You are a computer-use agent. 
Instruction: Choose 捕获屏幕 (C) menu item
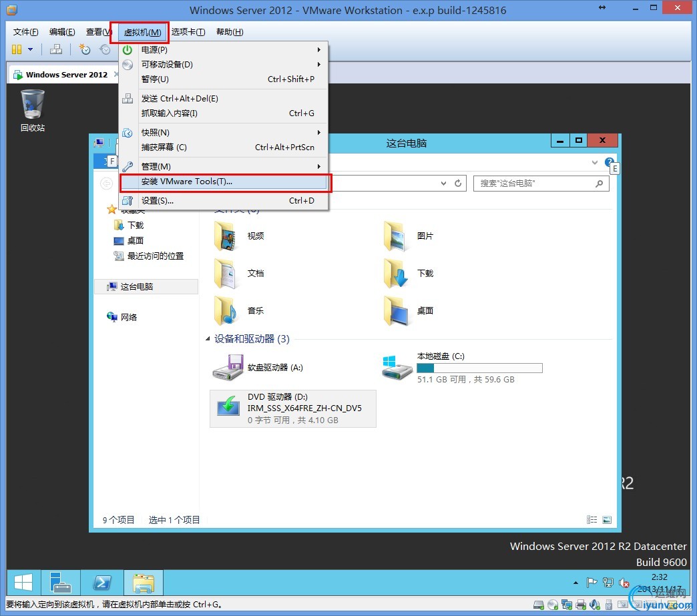click(x=224, y=147)
